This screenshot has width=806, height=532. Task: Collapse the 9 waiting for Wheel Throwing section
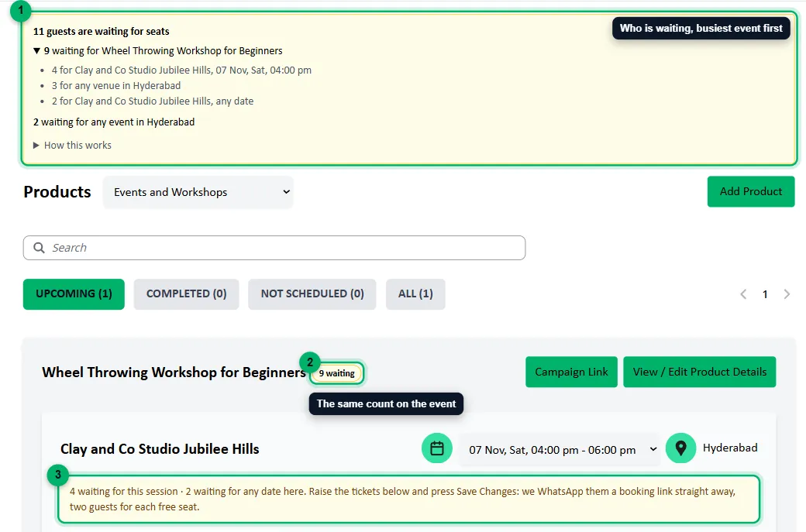(x=158, y=51)
